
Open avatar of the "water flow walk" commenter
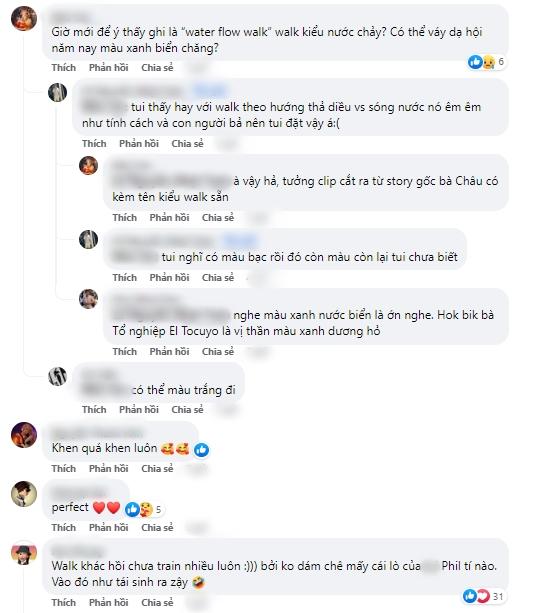(24, 18)
